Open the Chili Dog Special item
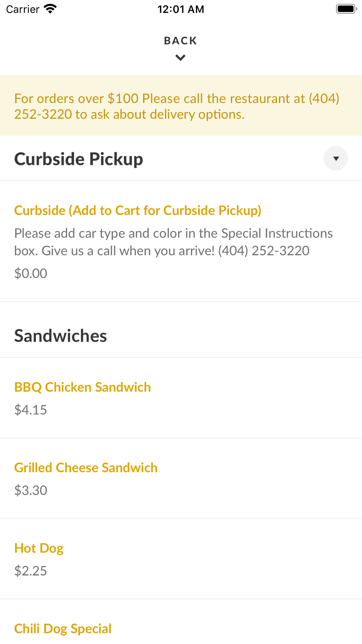This screenshot has width=362, height=644. tap(63, 628)
